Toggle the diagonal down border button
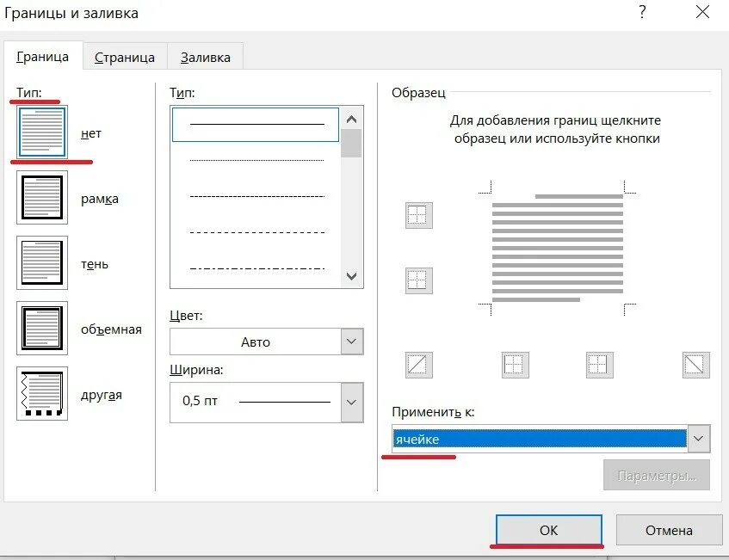 pos(696,365)
